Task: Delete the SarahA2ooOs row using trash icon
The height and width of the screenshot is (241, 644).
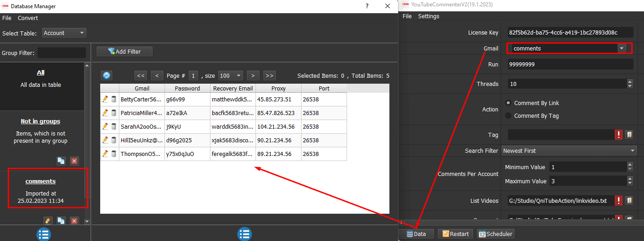Action: pos(114,126)
